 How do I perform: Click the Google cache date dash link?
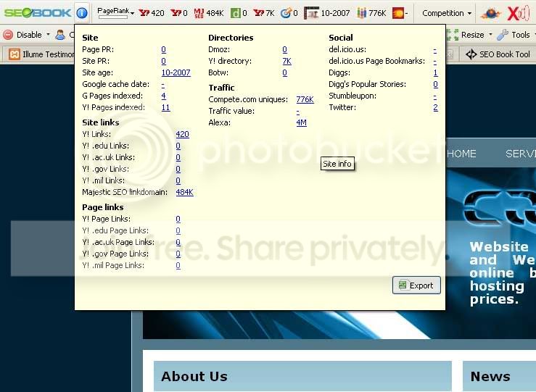162,84
